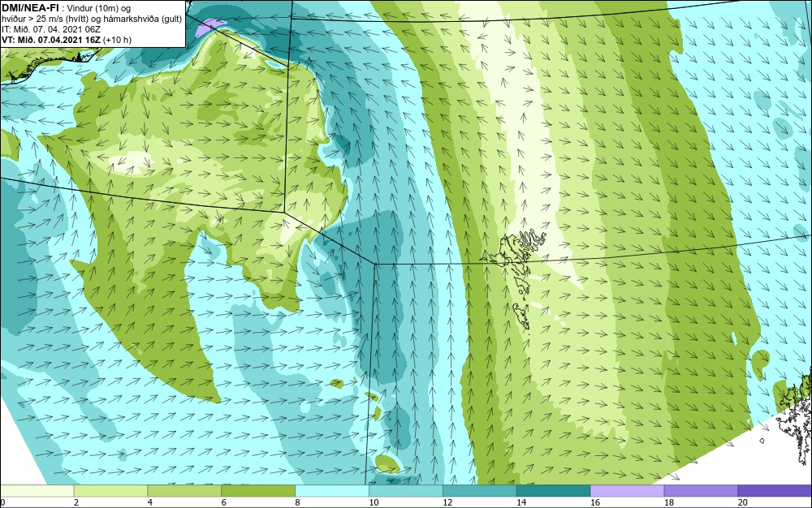Click the 4–6 m/s green legend swatch
The image size is (812, 508).
click(x=184, y=491)
